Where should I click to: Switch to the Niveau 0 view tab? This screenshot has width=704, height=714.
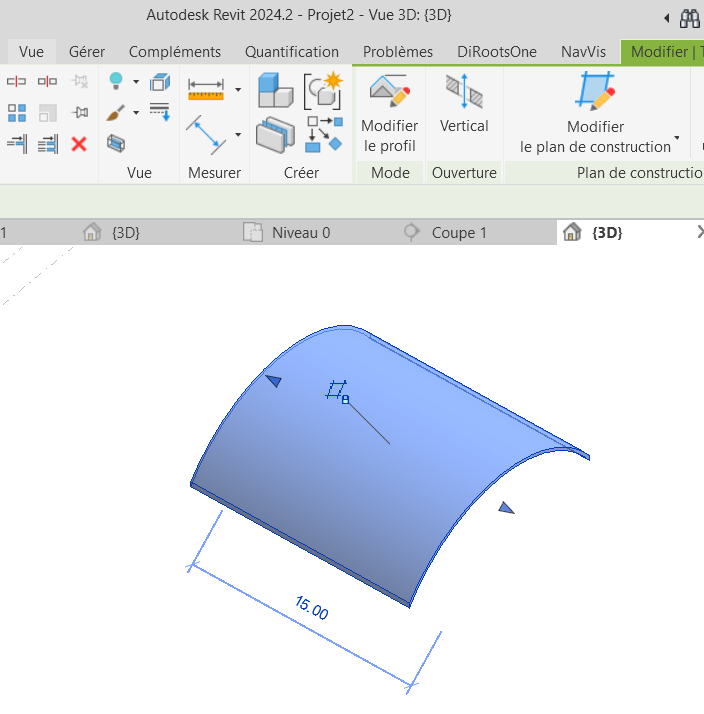point(300,232)
